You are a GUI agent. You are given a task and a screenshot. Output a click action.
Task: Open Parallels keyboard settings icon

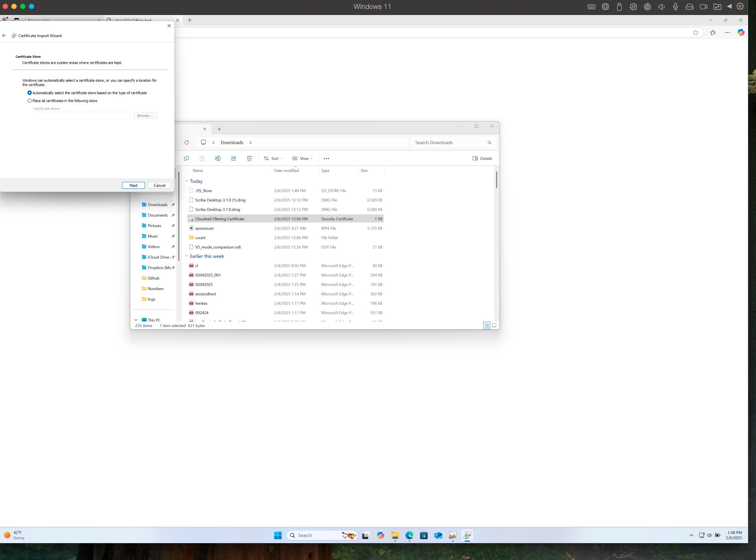pos(591,7)
